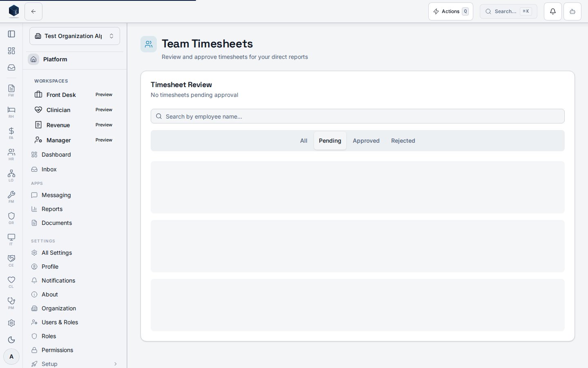Open the CE handshake module icon
Screen dimensions: 588x368
point(11,260)
